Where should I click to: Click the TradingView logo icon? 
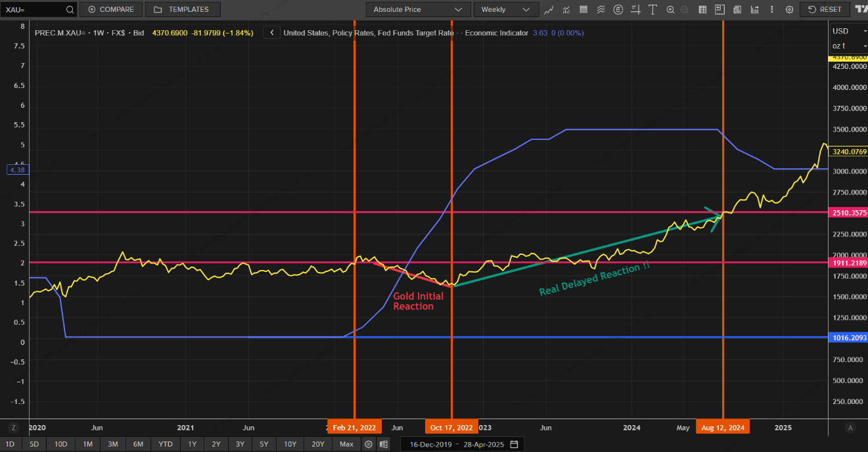860,10
